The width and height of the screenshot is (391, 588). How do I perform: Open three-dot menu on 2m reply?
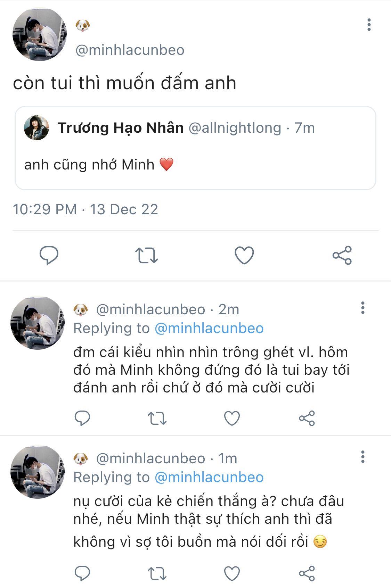(363, 308)
